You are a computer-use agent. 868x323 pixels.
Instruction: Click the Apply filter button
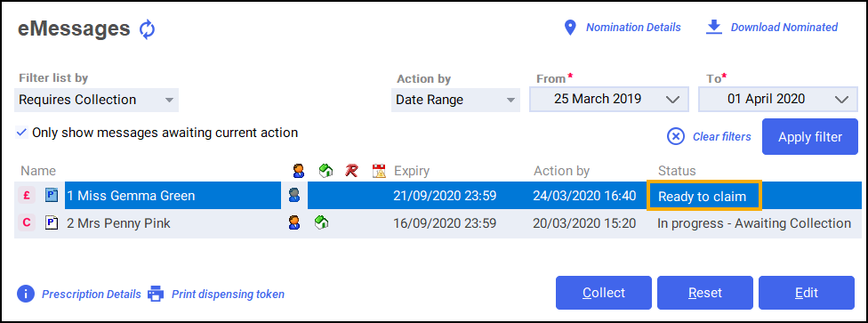pyautogui.click(x=810, y=137)
